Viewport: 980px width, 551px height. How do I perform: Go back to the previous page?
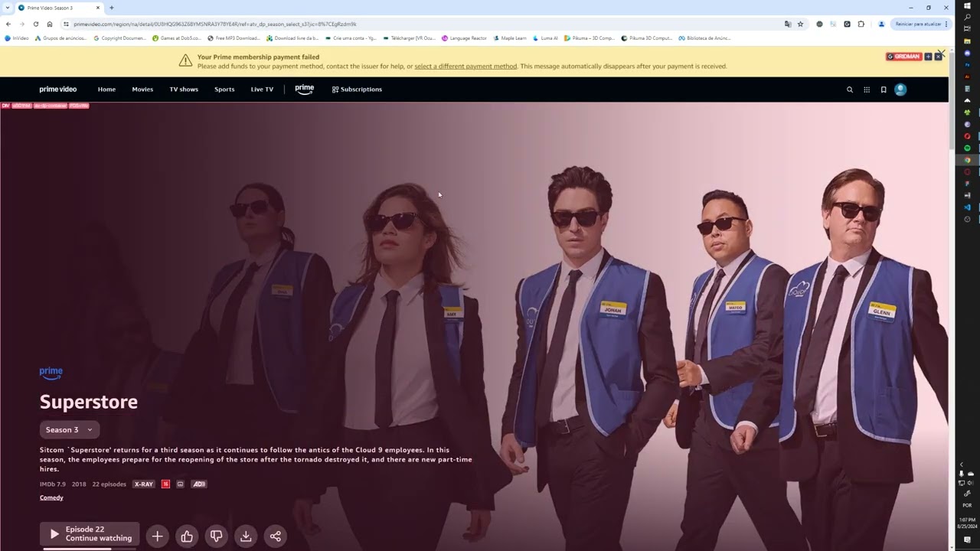pyautogui.click(x=8, y=24)
